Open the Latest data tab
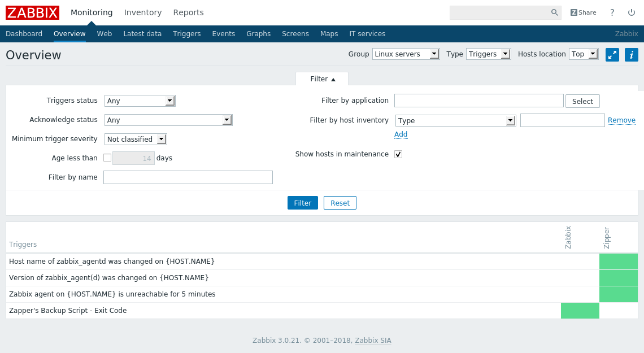The image size is (644, 353). (142, 34)
